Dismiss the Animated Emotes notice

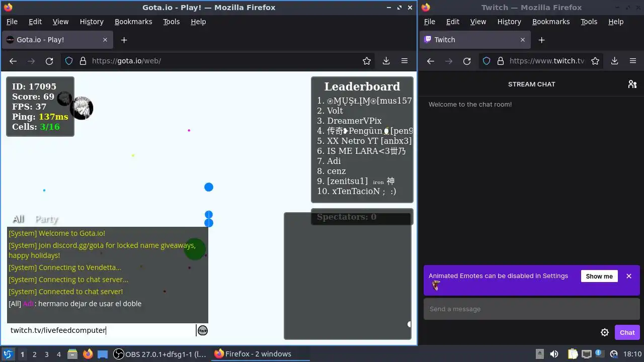point(629,276)
